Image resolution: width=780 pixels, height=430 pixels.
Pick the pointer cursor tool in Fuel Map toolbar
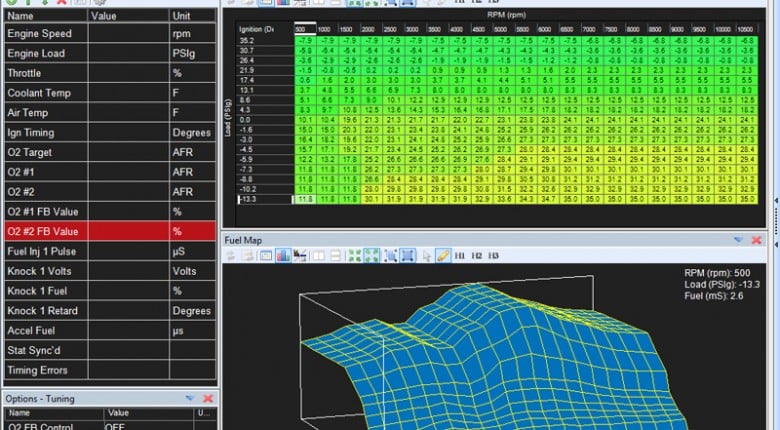[427, 256]
